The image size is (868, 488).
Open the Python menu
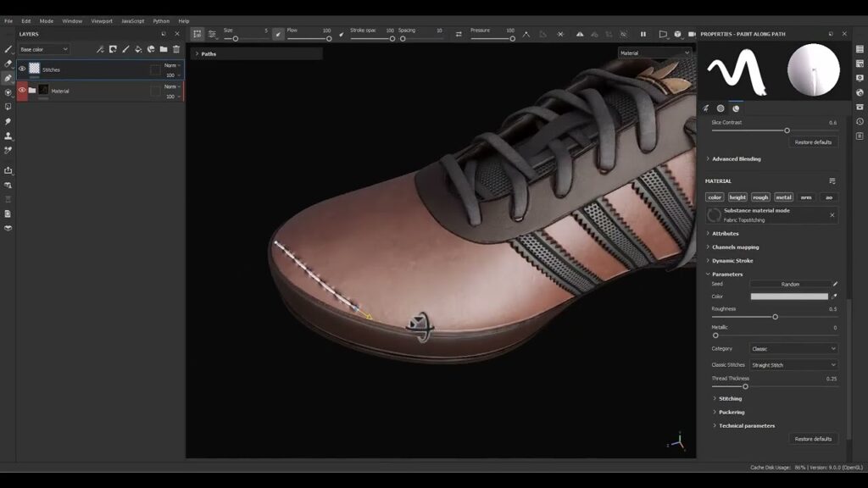pos(161,21)
